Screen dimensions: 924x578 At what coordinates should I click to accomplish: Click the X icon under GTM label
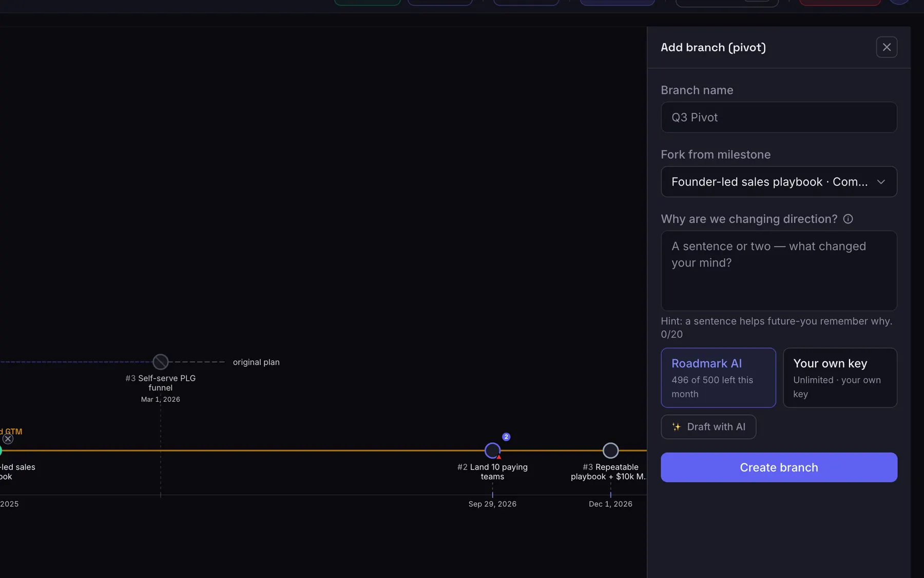(8, 439)
